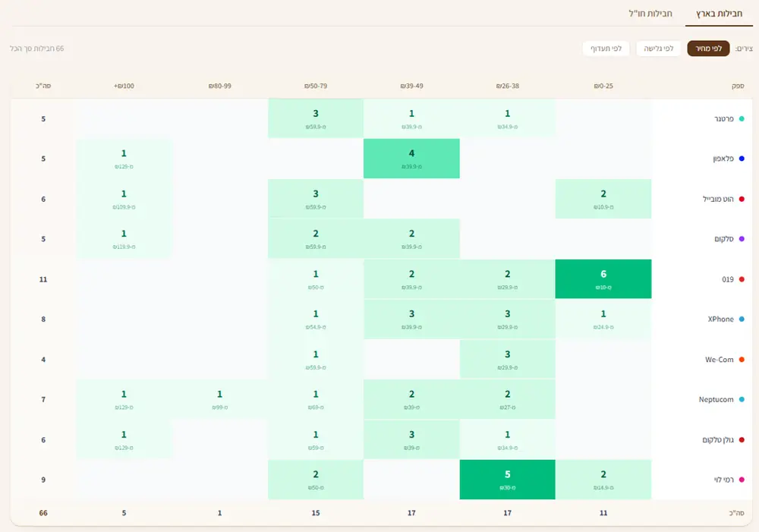Open Neptucom cell in the ₪100+ column
Viewport: 759px width, 532px height.
[x=124, y=399]
